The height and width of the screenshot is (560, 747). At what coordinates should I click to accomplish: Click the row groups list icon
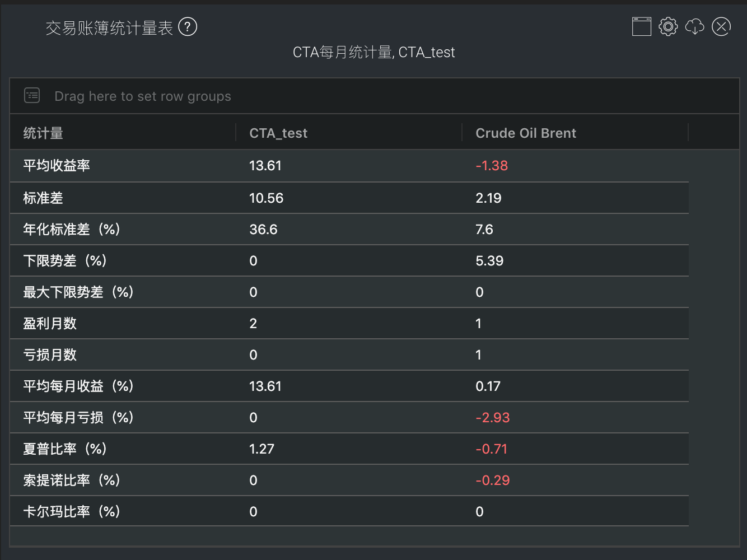point(32,96)
